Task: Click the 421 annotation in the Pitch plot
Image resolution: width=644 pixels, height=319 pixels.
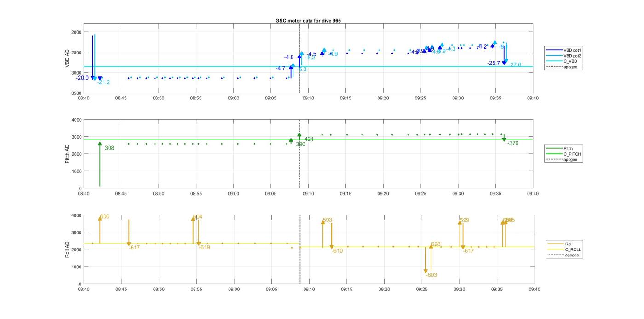Action: click(x=309, y=139)
